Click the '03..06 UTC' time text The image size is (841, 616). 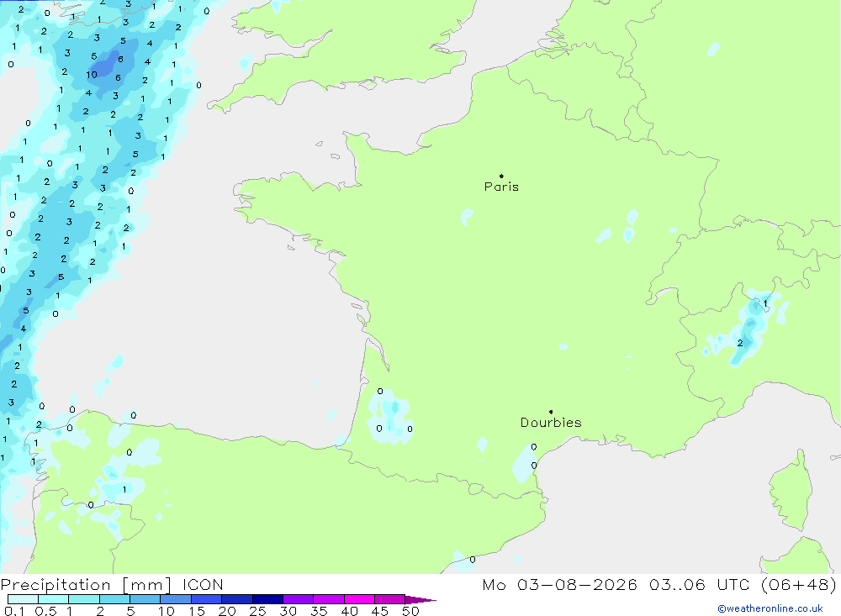click(x=699, y=585)
